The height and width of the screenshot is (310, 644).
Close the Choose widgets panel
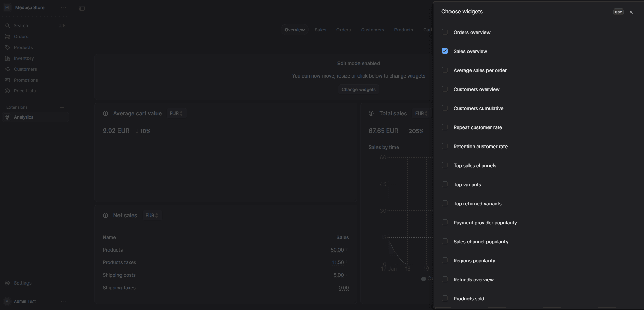[631, 12]
